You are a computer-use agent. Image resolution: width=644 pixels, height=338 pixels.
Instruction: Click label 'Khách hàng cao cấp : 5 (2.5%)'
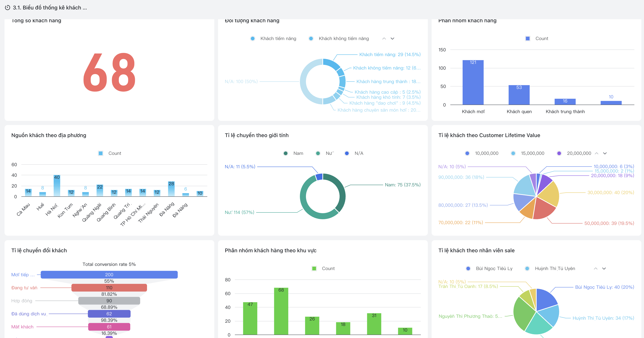[x=388, y=92]
